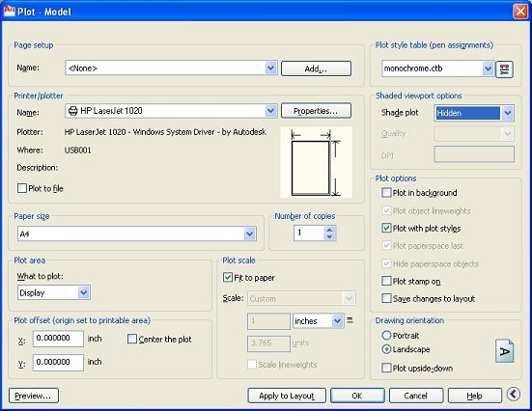This screenshot has width=532, height=411.
Task: Select the Portrait orientation radio button
Action: pos(386,336)
